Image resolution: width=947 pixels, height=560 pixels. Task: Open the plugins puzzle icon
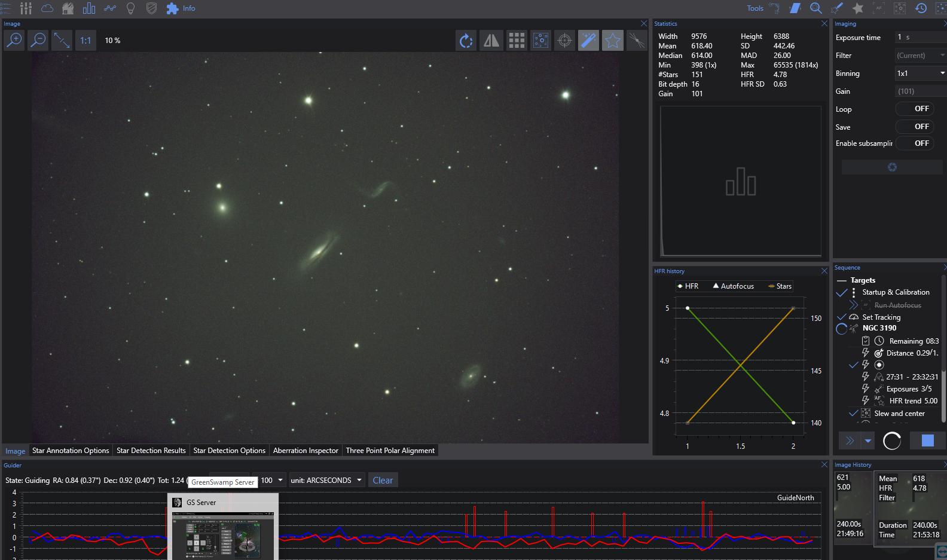click(172, 8)
